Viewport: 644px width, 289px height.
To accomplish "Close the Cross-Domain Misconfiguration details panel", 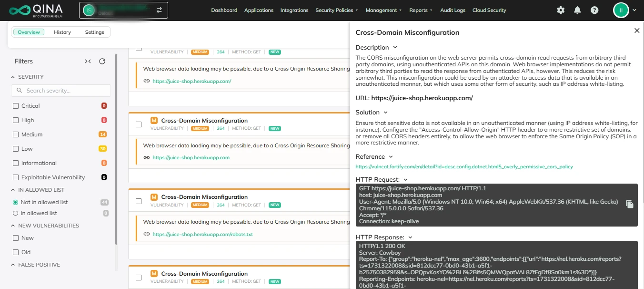I will tap(637, 31).
